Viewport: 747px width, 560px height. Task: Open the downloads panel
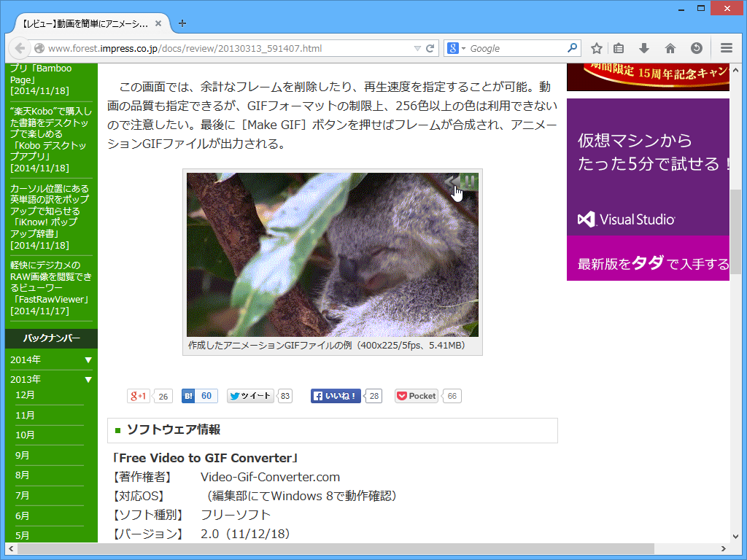(x=643, y=47)
